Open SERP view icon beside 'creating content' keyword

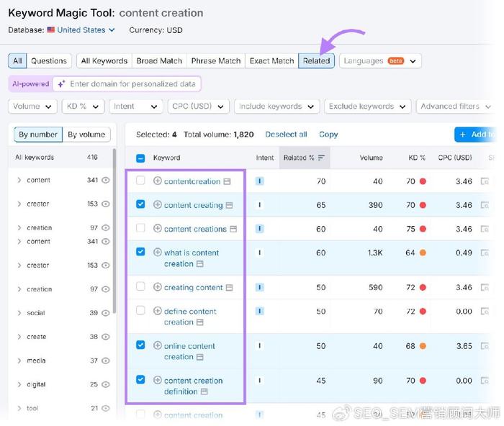(229, 288)
